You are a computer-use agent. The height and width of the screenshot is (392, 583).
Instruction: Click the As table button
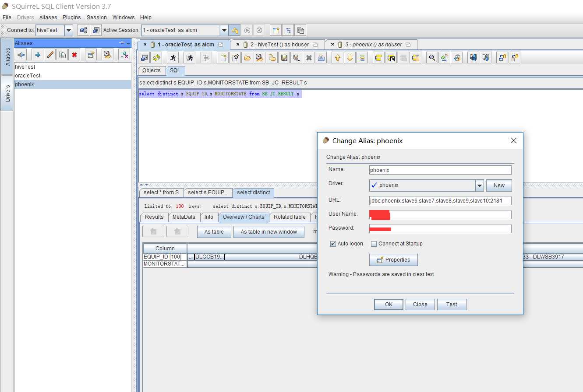(214, 232)
